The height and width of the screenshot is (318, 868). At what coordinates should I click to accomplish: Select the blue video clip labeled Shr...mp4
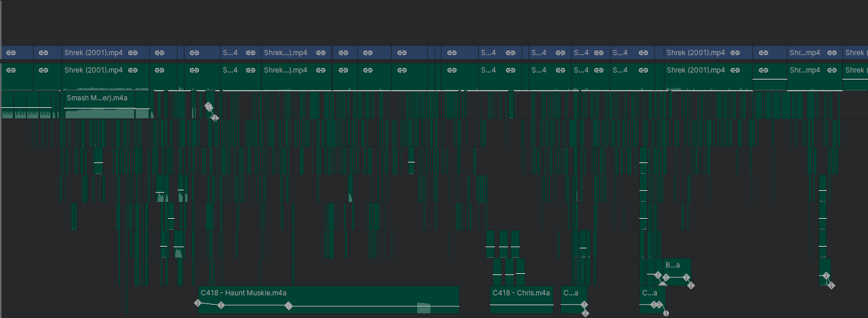pos(815,53)
